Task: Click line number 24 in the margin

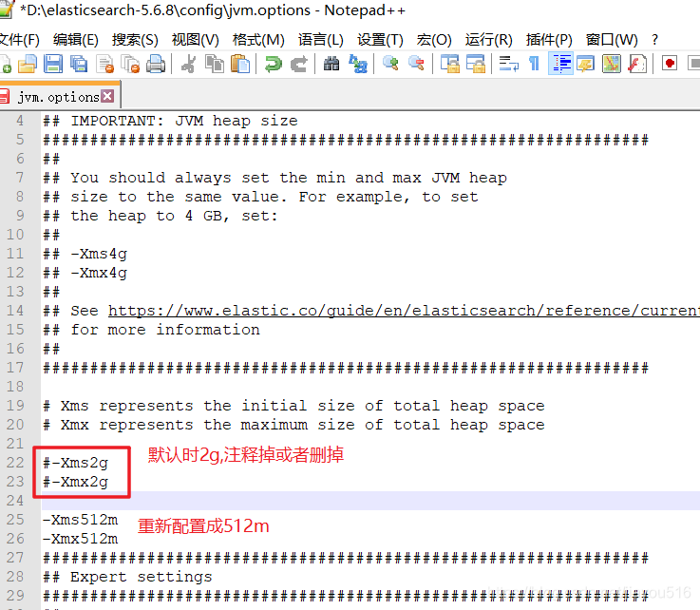Action: 15,501
